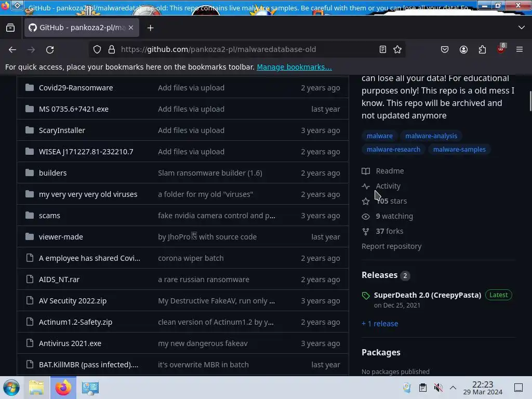Open my very very very old viruses folder
The width and height of the screenshot is (532, 399).
click(x=88, y=194)
